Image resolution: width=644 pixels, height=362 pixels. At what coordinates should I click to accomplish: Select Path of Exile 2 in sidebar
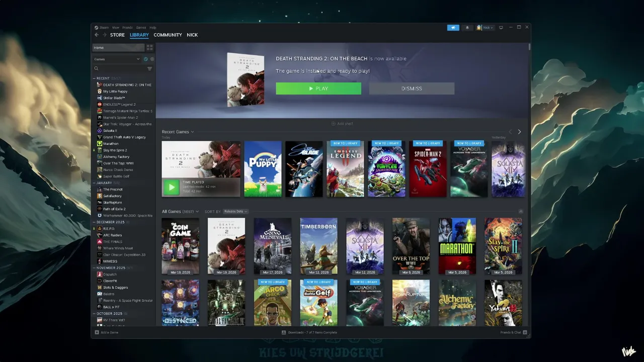tap(114, 209)
